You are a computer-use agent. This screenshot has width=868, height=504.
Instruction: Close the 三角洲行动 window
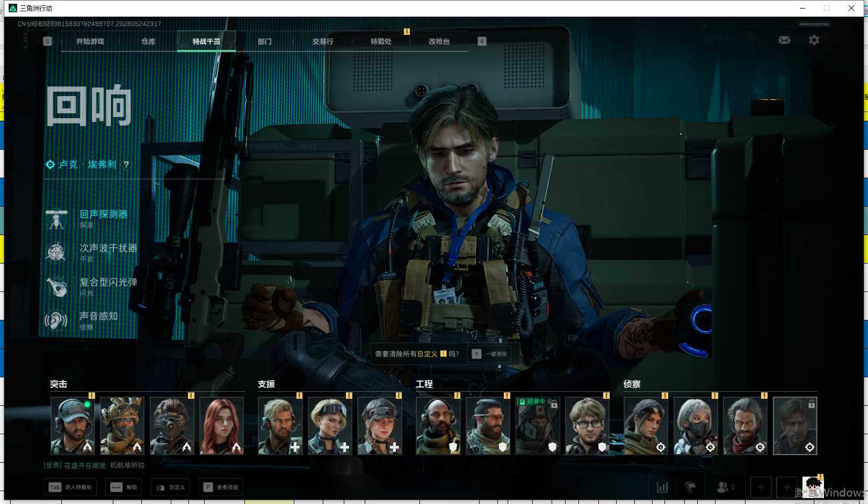(x=851, y=8)
